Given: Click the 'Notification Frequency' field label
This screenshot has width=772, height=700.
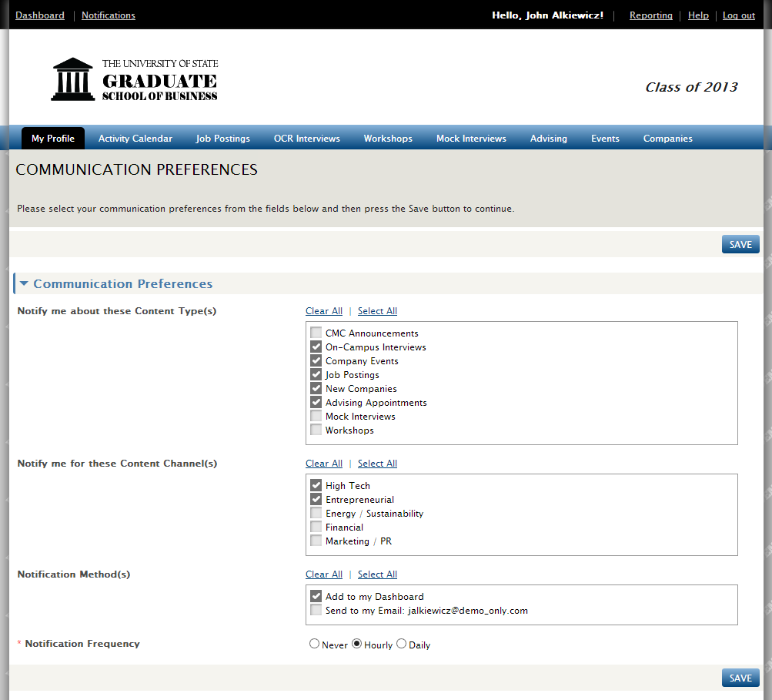Looking at the screenshot, I should (82, 644).
